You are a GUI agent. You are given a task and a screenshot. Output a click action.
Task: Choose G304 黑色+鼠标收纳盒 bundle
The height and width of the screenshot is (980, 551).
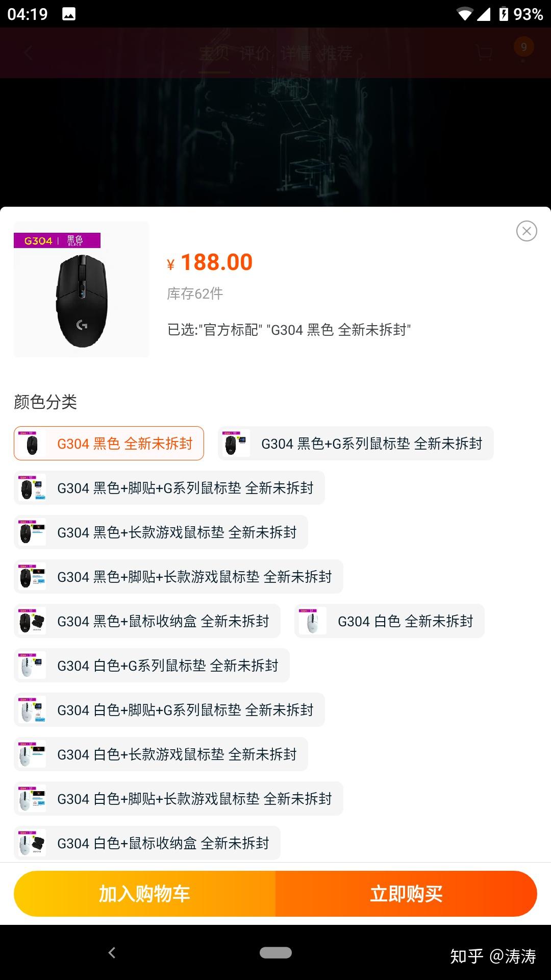(x=147, y=621)
